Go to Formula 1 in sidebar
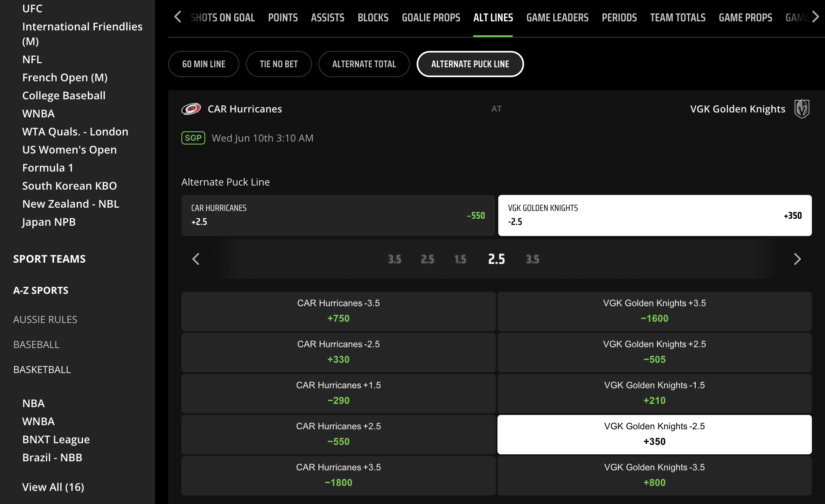Screen dimensions: 825x504 click(x=48, y=168)
